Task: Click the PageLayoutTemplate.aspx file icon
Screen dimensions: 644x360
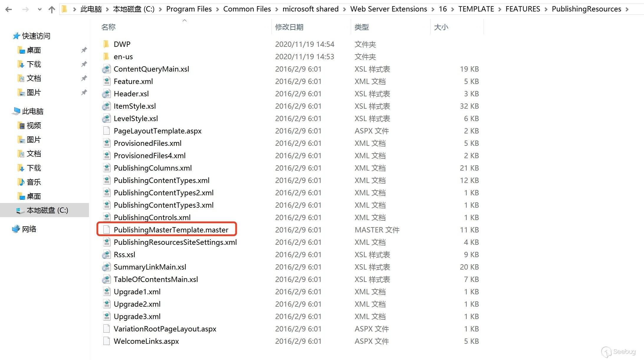Action: click(x=106, y=131)
